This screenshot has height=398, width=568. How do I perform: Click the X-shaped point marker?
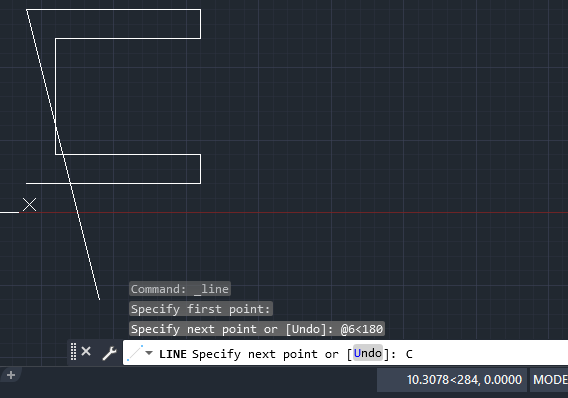tap(29, 205)
